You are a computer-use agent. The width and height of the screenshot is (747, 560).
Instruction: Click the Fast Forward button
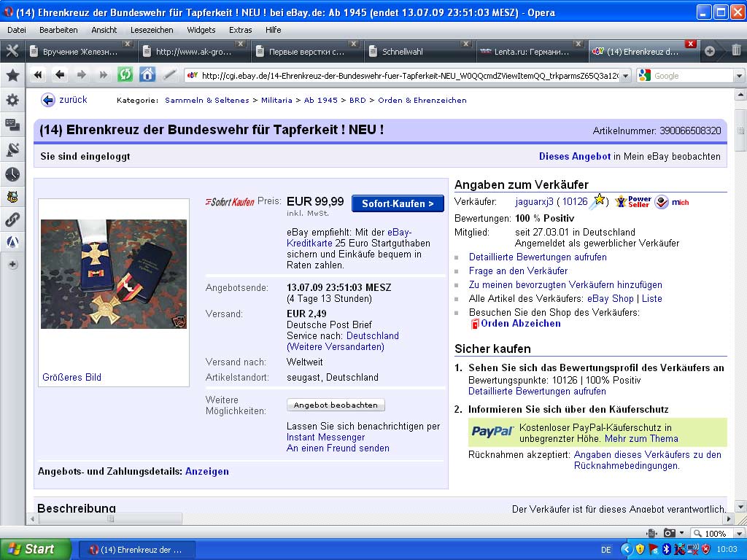click(103, 75)
